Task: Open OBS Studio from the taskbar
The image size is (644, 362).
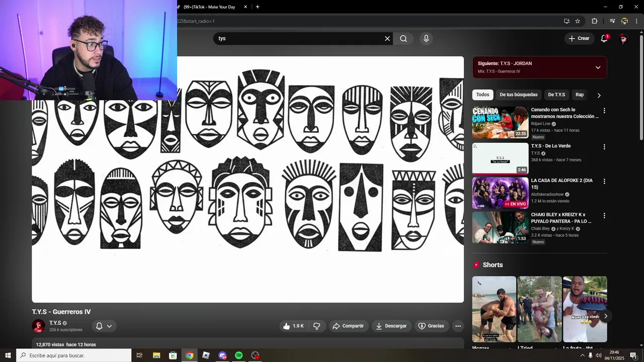Action: click(256, 355)
